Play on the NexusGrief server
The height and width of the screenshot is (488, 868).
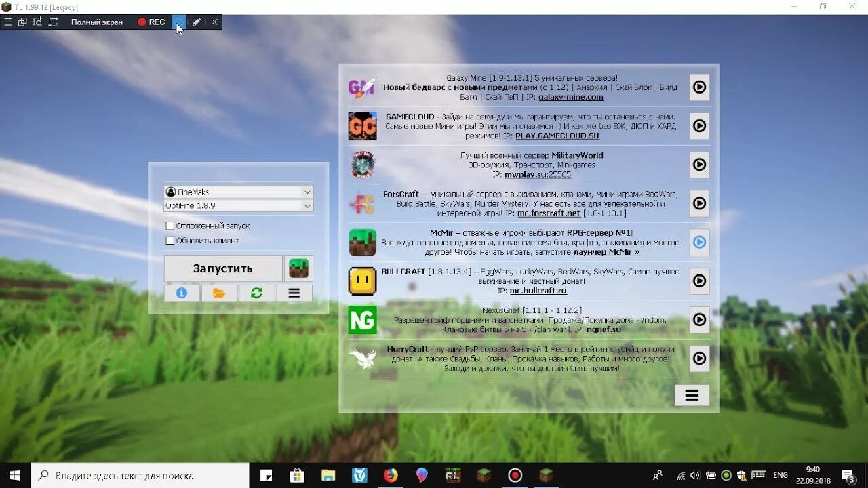(699, 319)
